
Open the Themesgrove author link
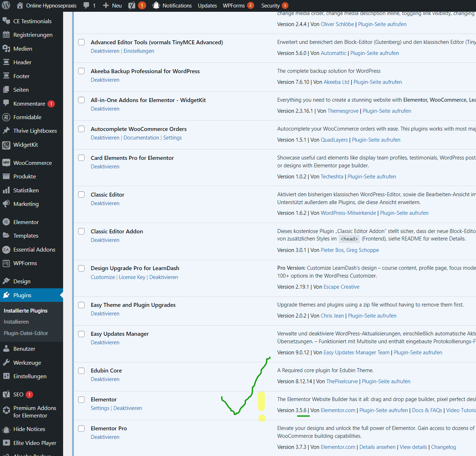(343, 111)
